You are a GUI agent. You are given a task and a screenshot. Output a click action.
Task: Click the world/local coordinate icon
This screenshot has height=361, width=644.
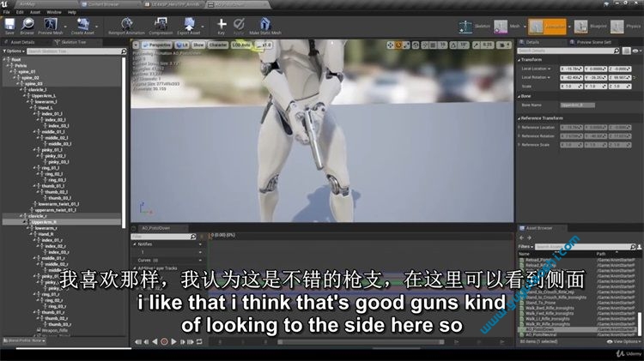pos(416,45)
